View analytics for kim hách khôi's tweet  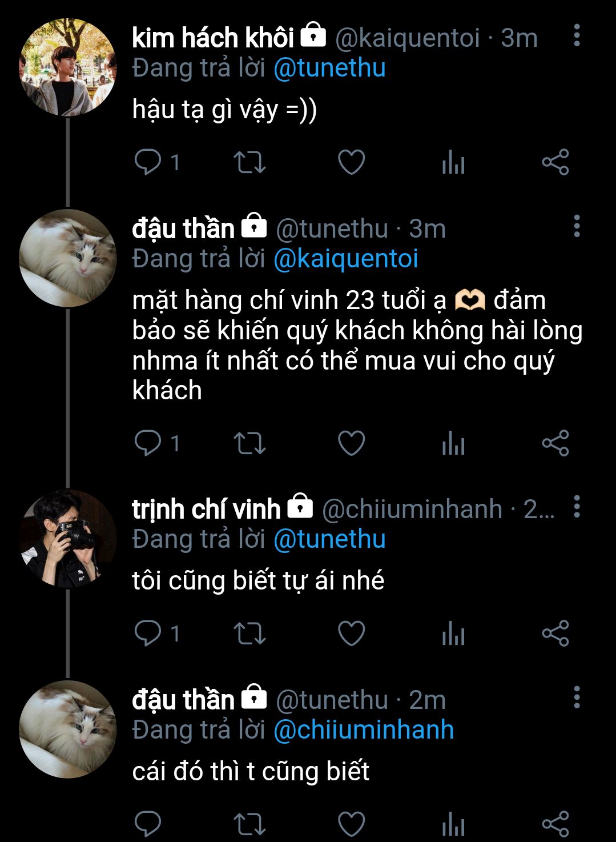pos(453,162)
